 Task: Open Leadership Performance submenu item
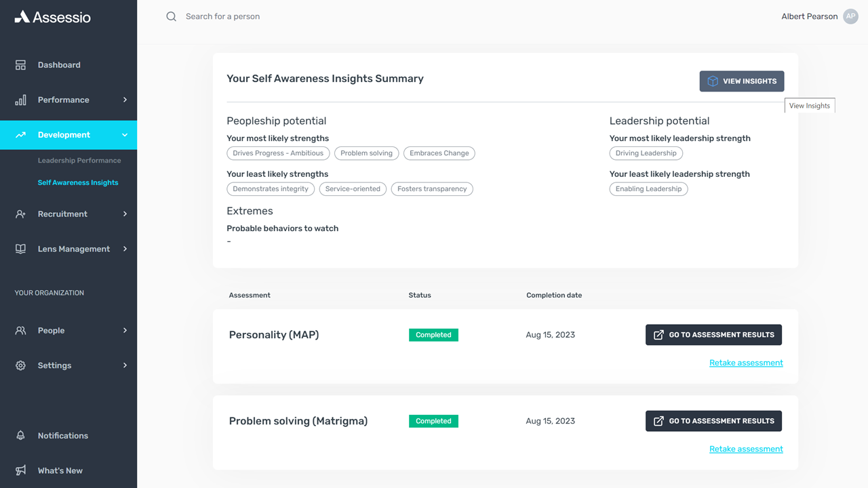[79, 161]
